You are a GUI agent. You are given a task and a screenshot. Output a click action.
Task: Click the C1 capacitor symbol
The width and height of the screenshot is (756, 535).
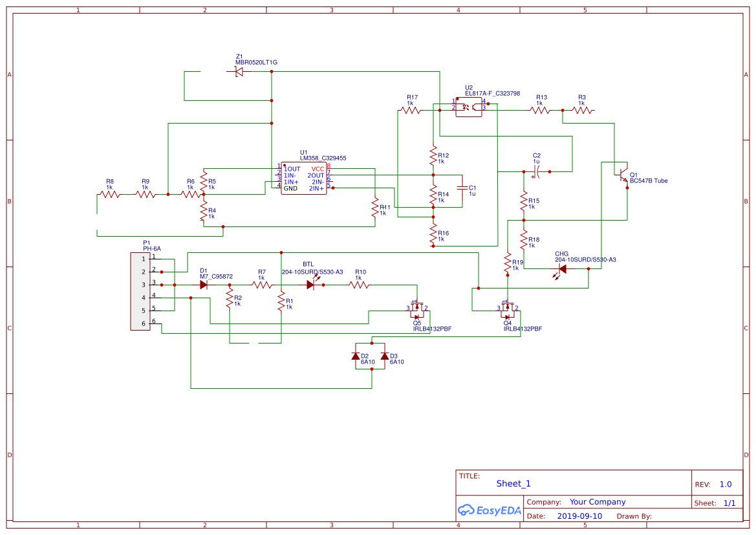462,188
